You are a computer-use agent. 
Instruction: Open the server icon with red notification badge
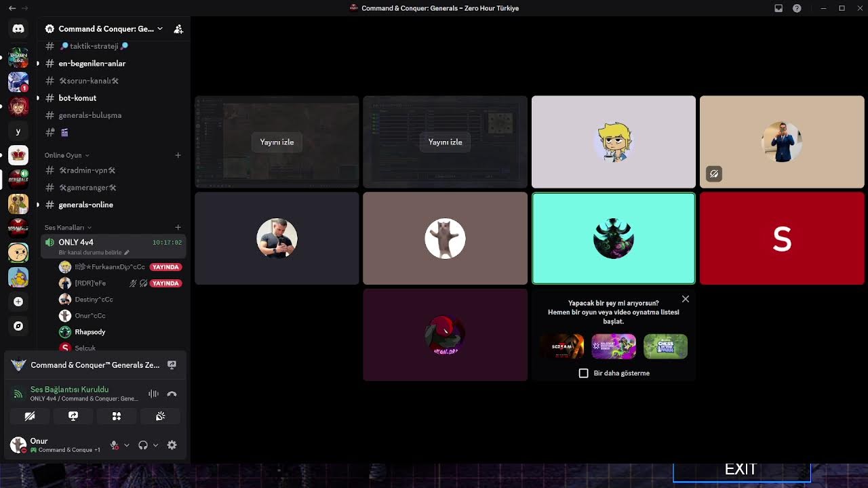click(x=18, y=82)
